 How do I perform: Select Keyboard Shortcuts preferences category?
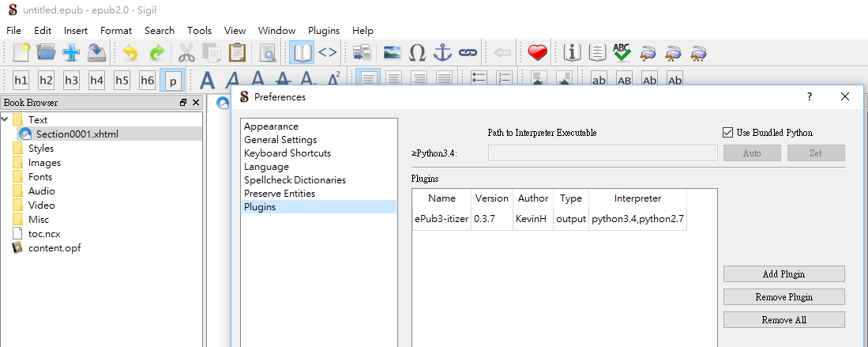(319, 153)
